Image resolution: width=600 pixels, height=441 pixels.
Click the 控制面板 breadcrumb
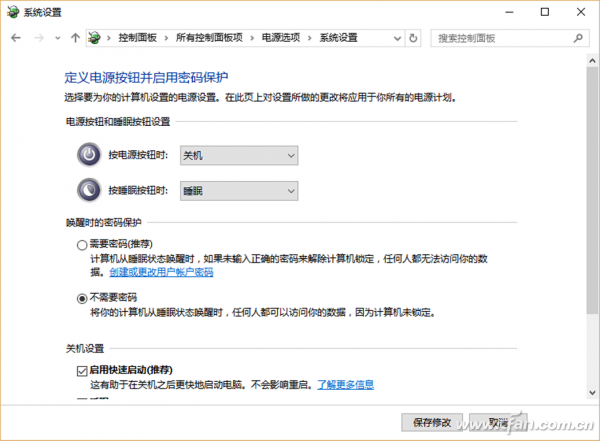point(137,38)
